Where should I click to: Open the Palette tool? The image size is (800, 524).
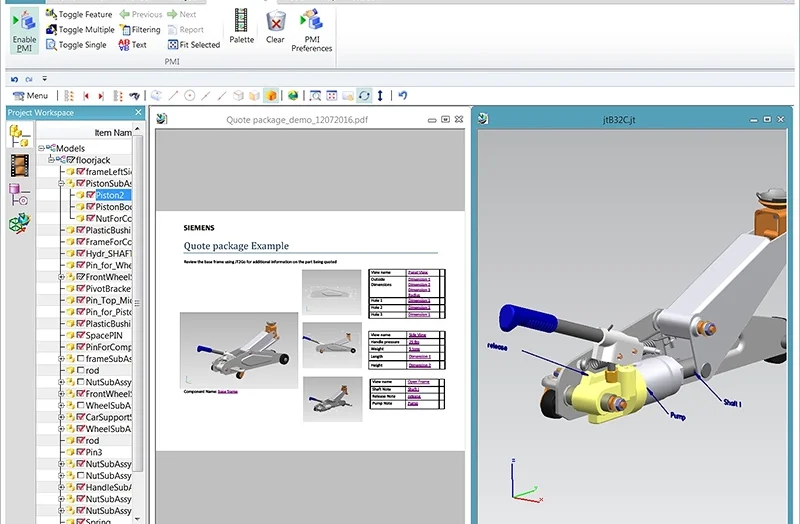(x=241, y=26)
